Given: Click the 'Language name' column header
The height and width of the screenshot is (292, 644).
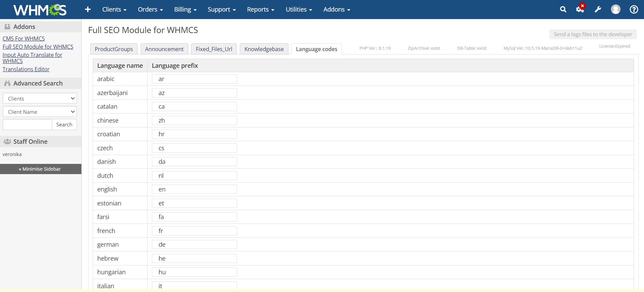Looking at the screenshot, I should point(120,66).
